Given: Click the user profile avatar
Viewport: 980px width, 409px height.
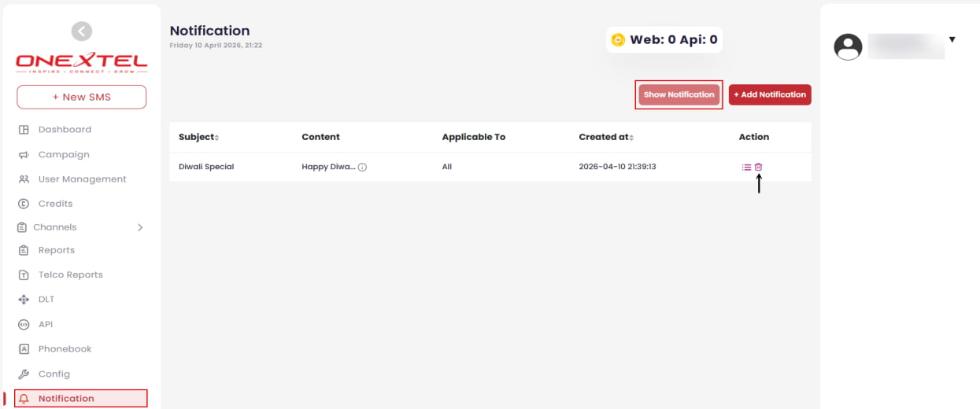Looking at the screenshot, I should (848, 46).
